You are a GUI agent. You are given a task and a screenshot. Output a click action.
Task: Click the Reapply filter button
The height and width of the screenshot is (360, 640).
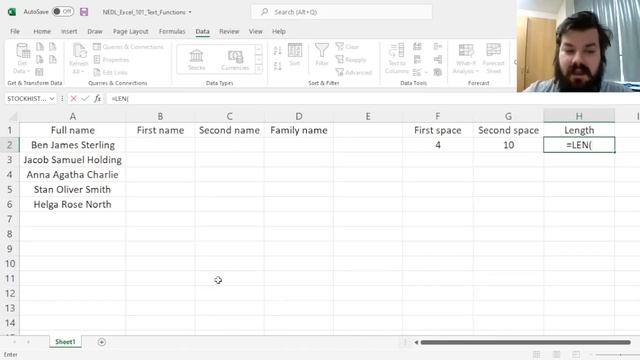pyautogui.click(x=351, y=60)
